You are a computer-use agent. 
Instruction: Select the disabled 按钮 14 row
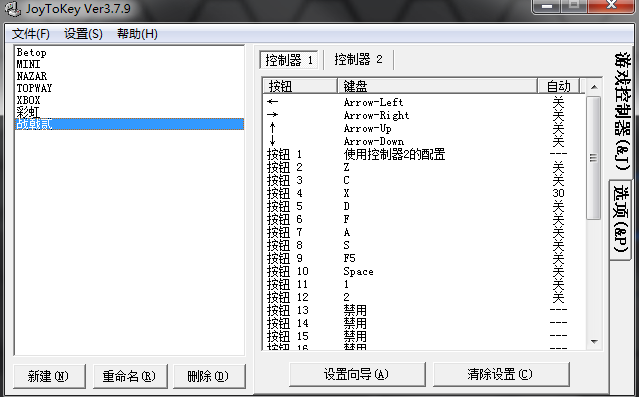424,324
